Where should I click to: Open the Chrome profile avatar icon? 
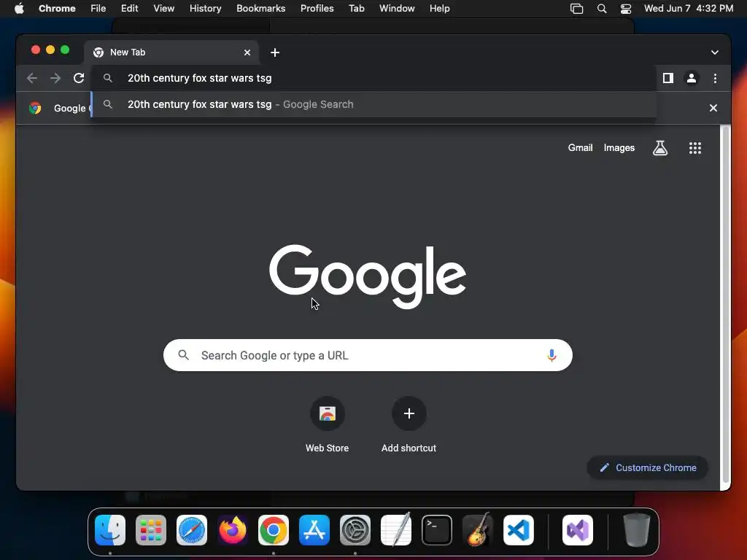[692, 78]
